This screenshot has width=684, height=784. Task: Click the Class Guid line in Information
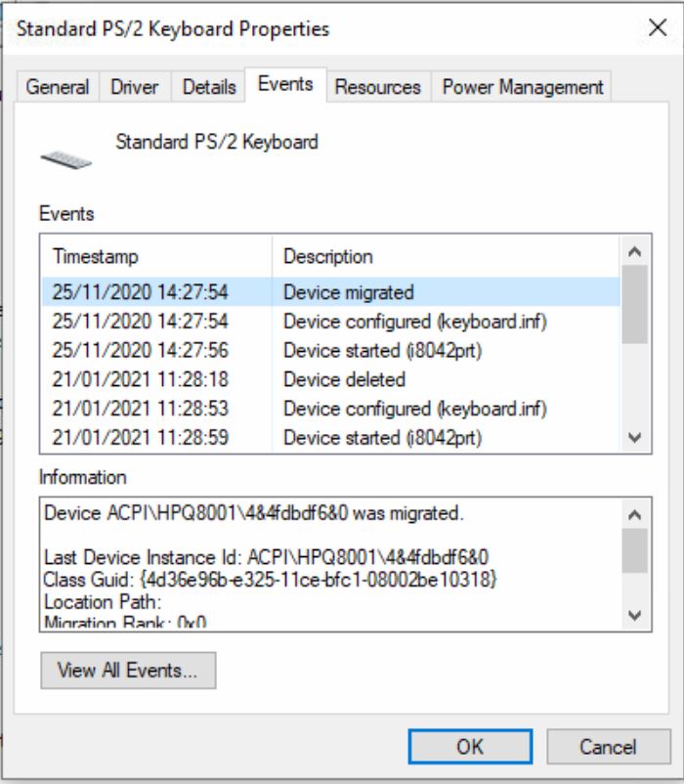point(270,580)
